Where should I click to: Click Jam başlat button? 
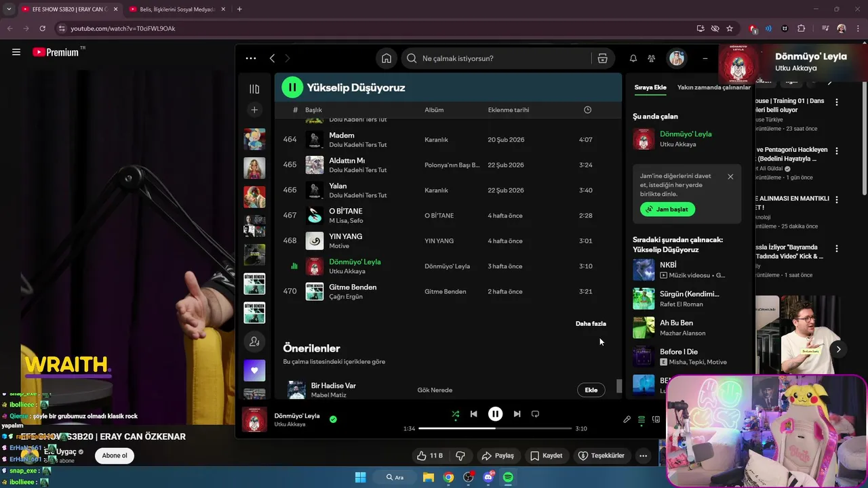(667, 209)
